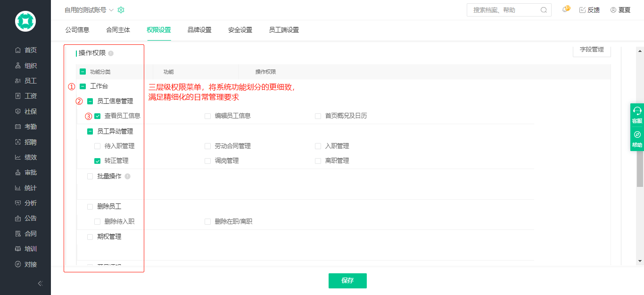Screen dimensions: 644x295
Task: Click the vertical scrollbar thumb
Action: click(640, 170)
